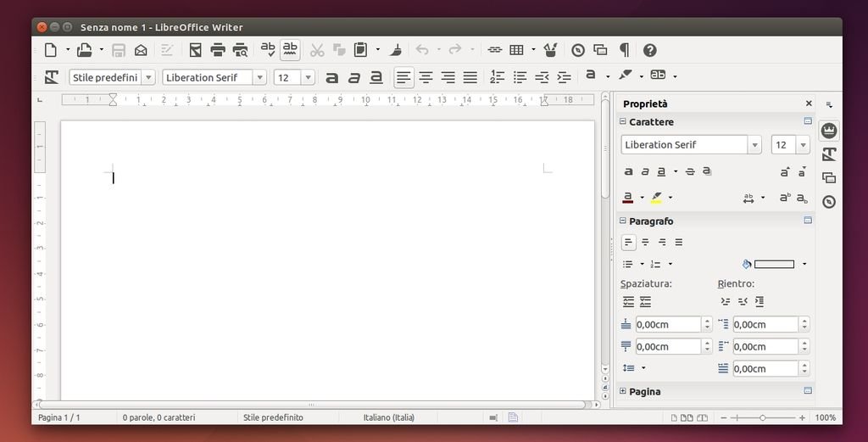The image size is (868, 442).
Task: Click the clone formatting paintbrush icon
Action: (396, 50)
